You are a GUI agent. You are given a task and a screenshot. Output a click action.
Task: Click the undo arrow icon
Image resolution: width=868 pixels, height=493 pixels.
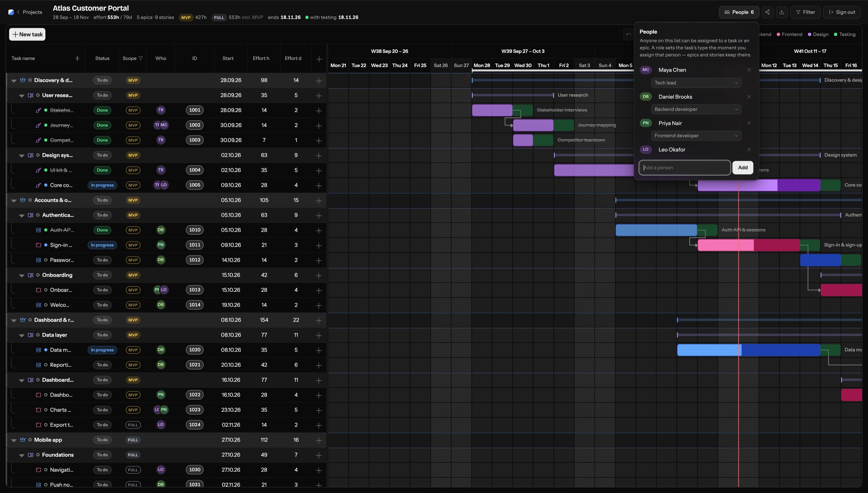(x=628, y=34)
